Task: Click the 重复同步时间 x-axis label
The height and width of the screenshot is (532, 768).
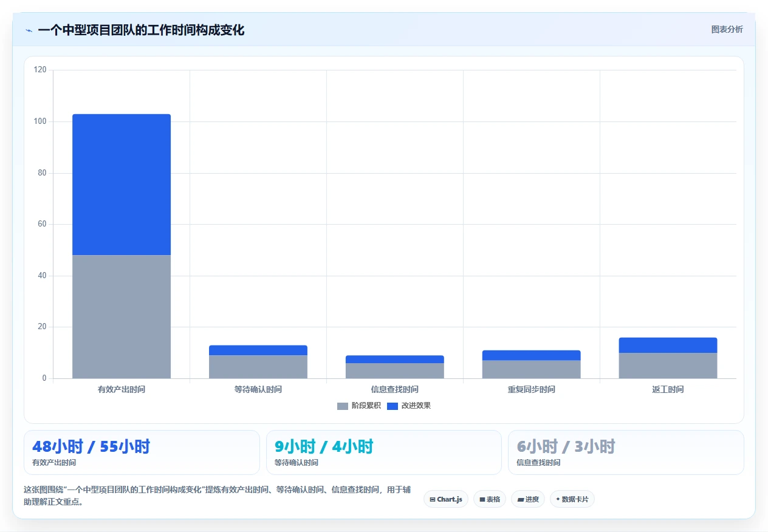Action: 532,389
